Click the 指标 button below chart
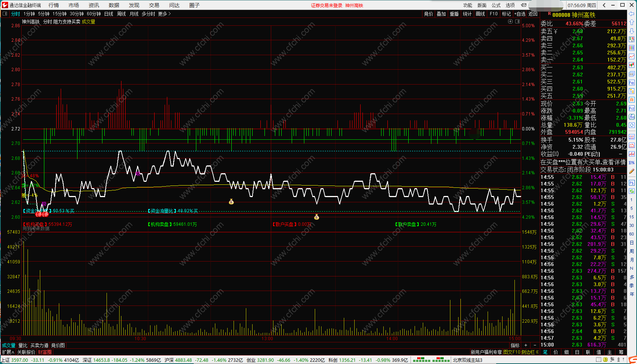The image size is (637, 364). [x=515, y=345]
